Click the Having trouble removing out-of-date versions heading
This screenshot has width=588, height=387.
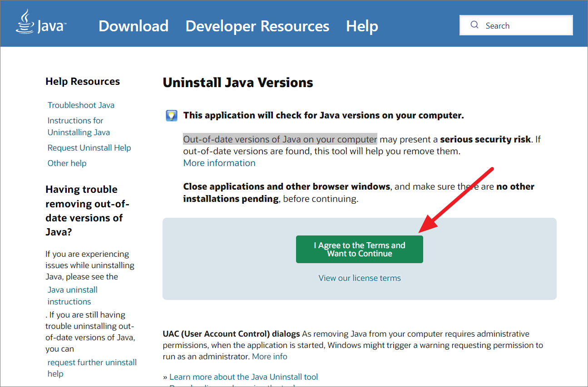pyautogui.click(x=88, y=211)
